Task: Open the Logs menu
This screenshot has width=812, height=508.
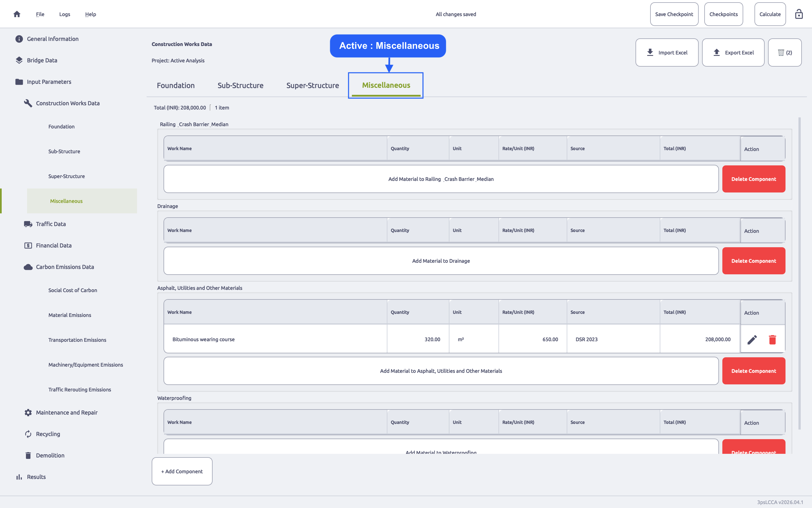Action: (x=65, y=14)
